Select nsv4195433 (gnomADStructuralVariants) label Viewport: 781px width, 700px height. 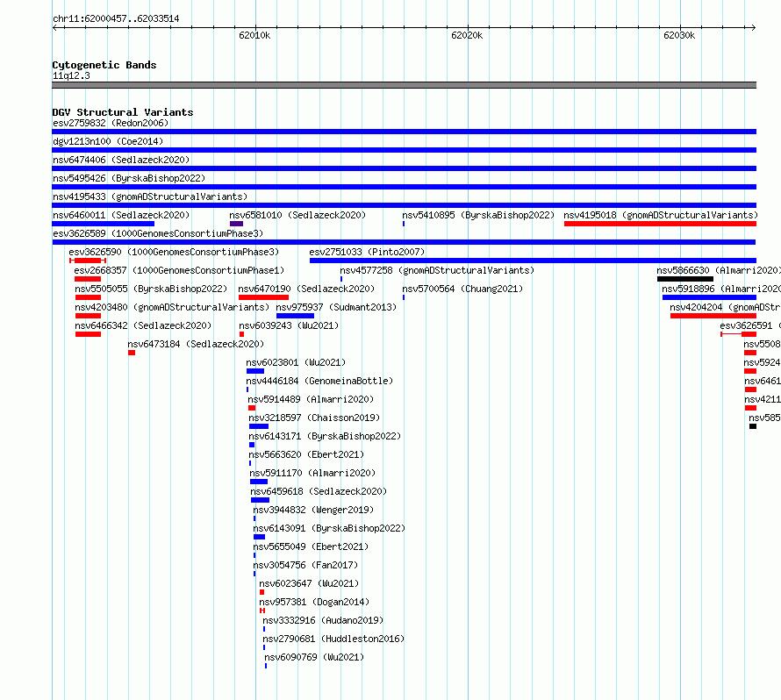click(150, 196)
